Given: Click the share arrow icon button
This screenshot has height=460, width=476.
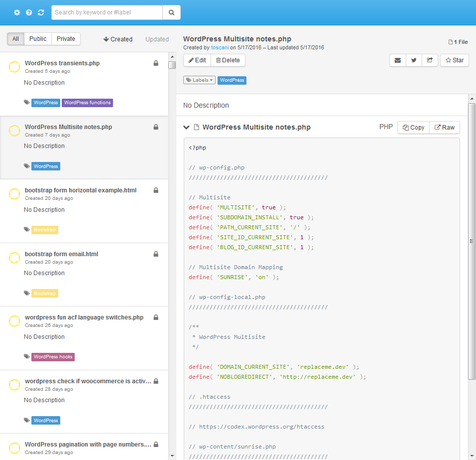Looking at the screenshot, I should tap(430, 60).
